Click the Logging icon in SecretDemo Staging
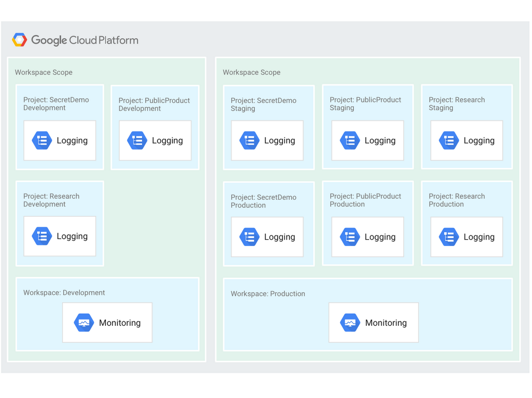 [x=250, y=140]
